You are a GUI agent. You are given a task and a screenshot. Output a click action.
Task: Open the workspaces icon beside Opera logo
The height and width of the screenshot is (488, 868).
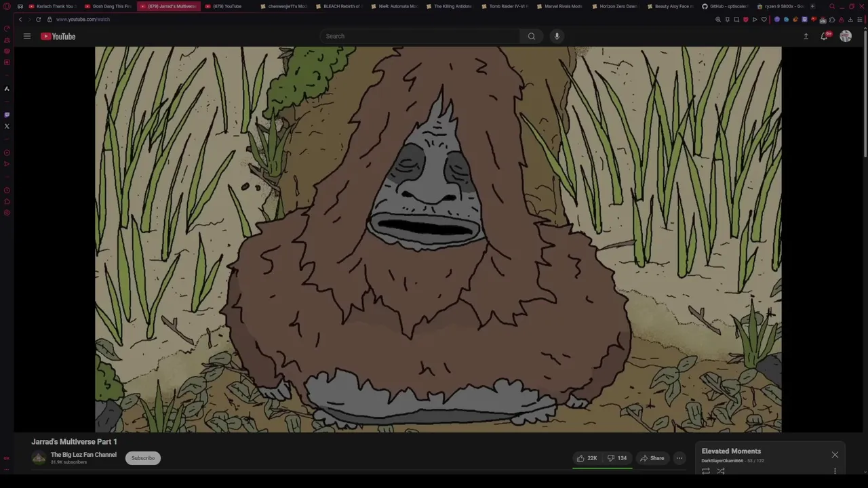pyautogui.click(x=20, y=6)
